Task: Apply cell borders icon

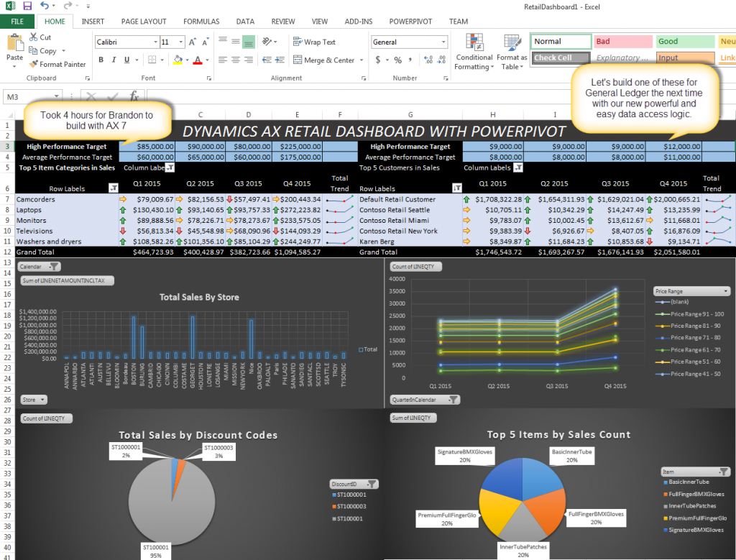Action: (x=152, y=60)
